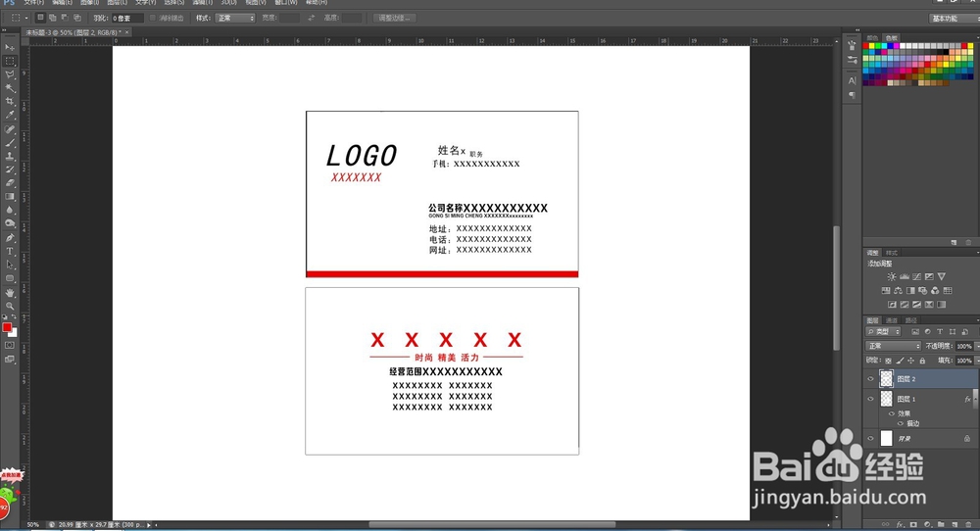Select the Dodge tool

(x=10, y=223)
